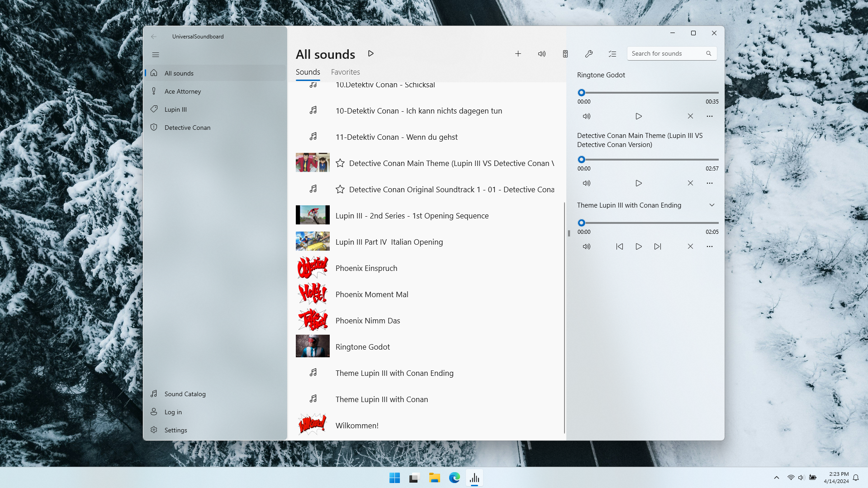Screen dimensions: 868x488
Task: Remove Theme Lupin III with Conan Ending player
Action: tap(691, 246)
